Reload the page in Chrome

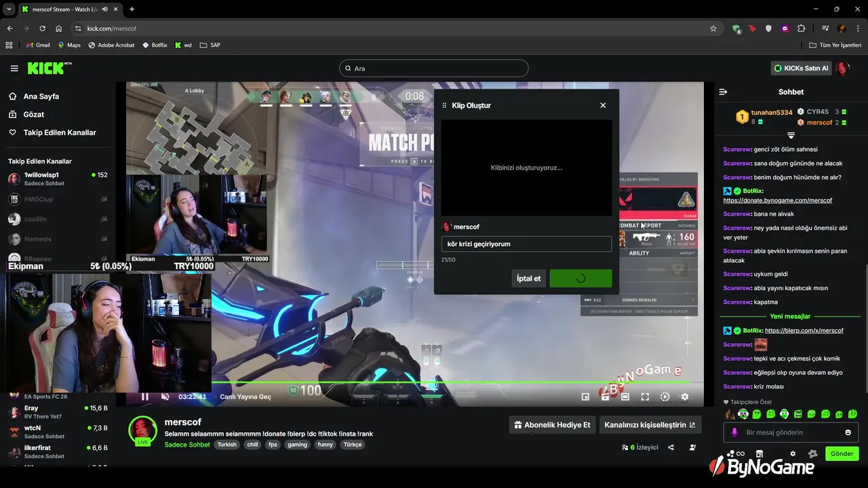[42, 28]
